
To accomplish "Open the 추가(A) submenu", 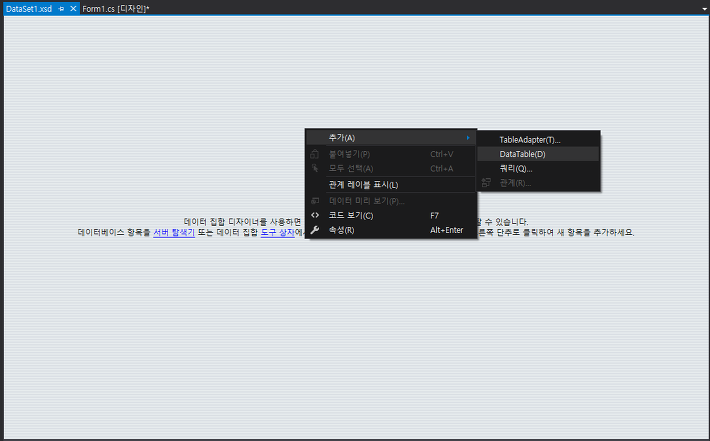I will (x=391, y=138).
